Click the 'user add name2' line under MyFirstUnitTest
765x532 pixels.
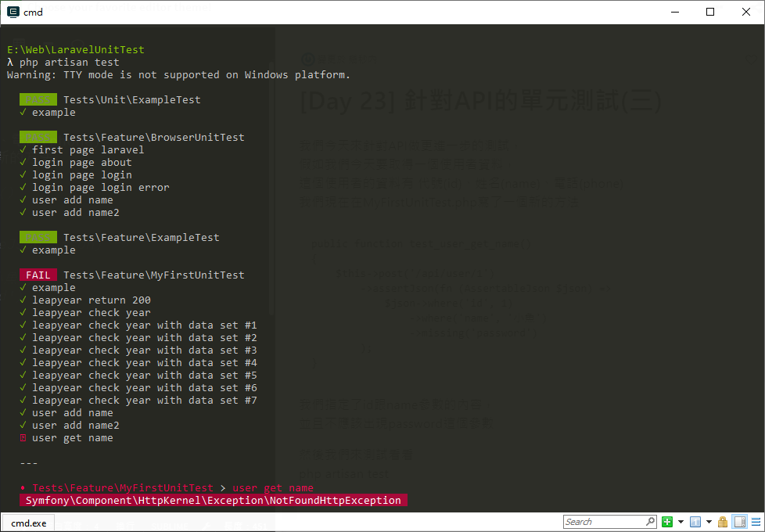76,425
